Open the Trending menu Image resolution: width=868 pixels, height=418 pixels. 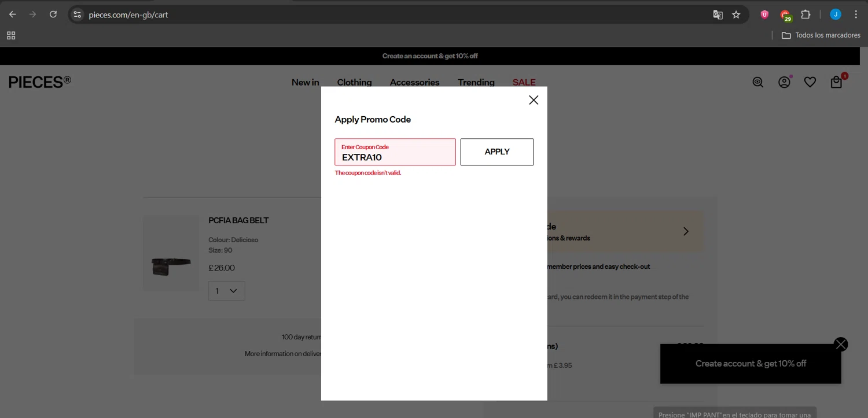[476, 82]
